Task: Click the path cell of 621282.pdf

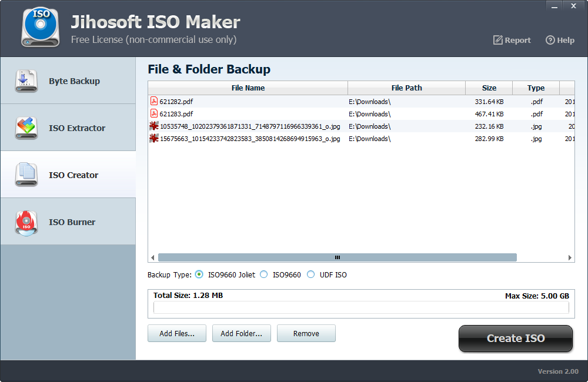Action: point(370,102)
